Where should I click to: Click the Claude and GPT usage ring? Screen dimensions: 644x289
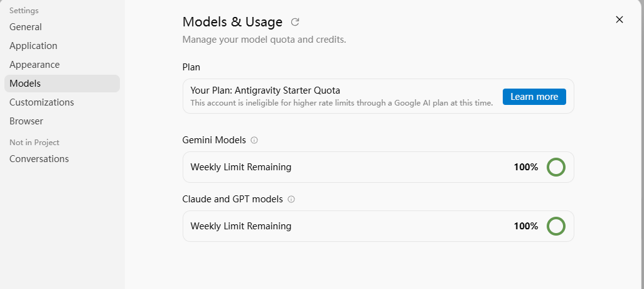pyautogui.click(x=555, y=226)
